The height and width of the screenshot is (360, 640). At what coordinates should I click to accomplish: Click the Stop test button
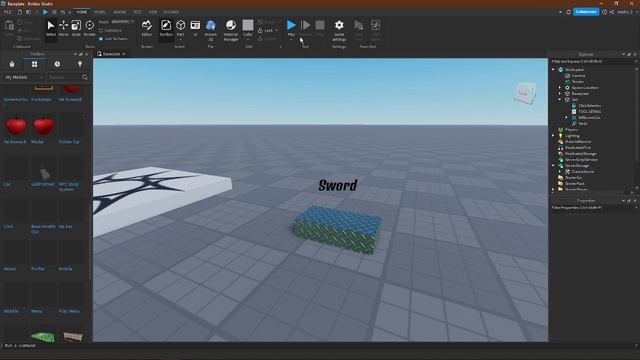pos(320,28)
